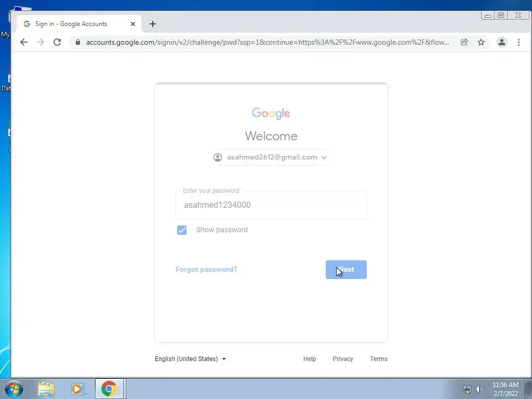The image size is (532, 399).
Task: Reload the sign-in page
Action: click(x=57, y=42)
